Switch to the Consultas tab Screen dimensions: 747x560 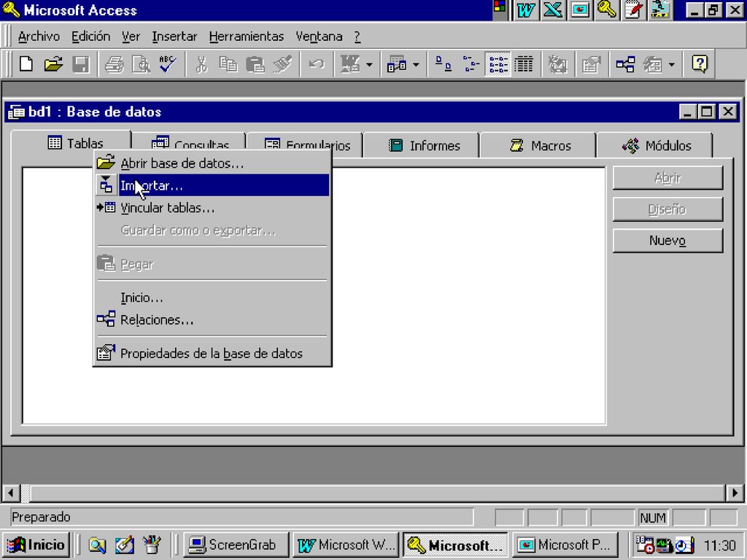point(190,143)
